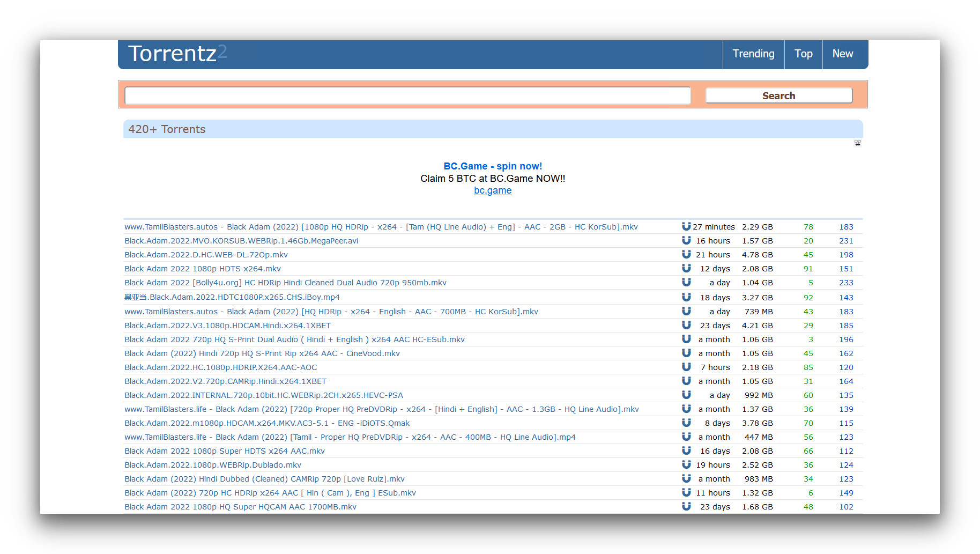Click 'Claim 5 BTC at BC.Game NOW!!' text
This screenshot has width=980, height=554.
(x=493, y=179)
